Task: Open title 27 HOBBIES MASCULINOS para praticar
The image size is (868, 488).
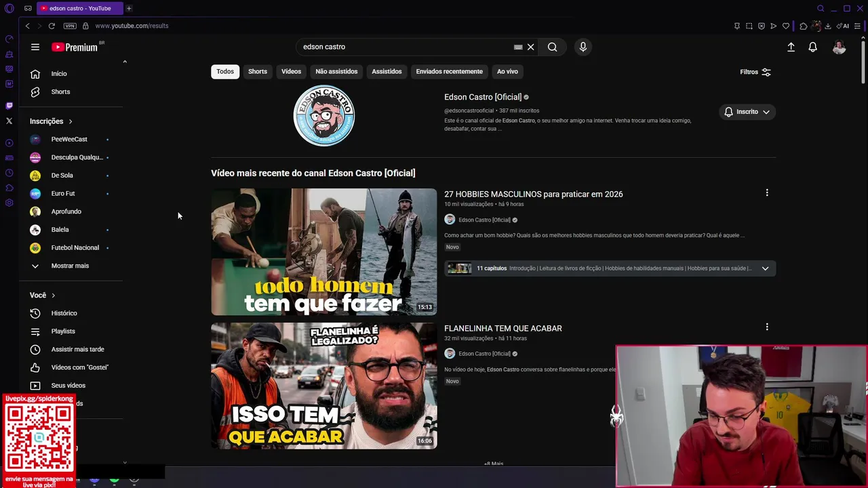Action: tap(533, 194)
